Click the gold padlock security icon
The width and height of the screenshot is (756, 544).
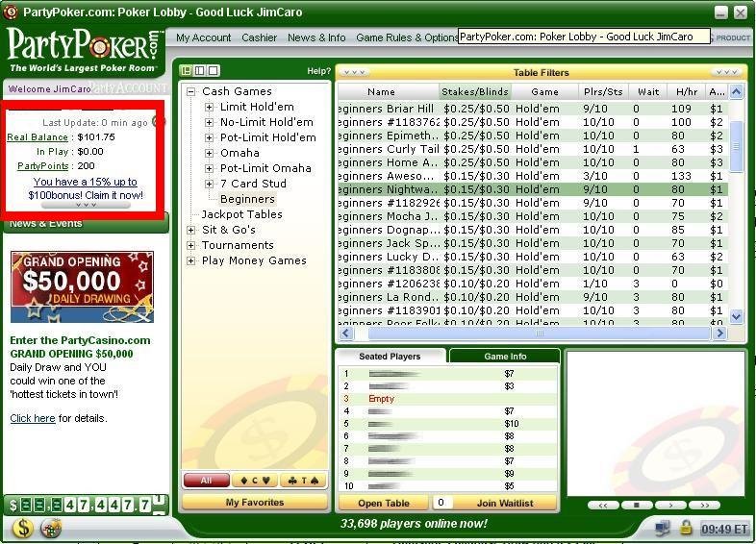(685, 528)
